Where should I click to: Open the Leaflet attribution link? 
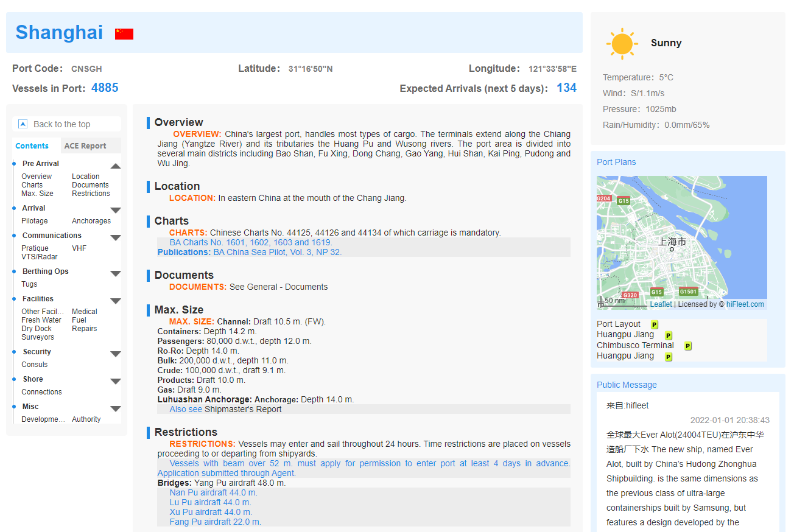(661, 304)
